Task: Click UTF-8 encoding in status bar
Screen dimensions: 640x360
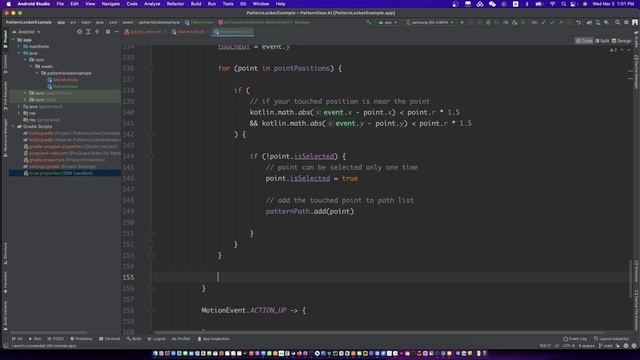Action: click(x=569, y=346)
